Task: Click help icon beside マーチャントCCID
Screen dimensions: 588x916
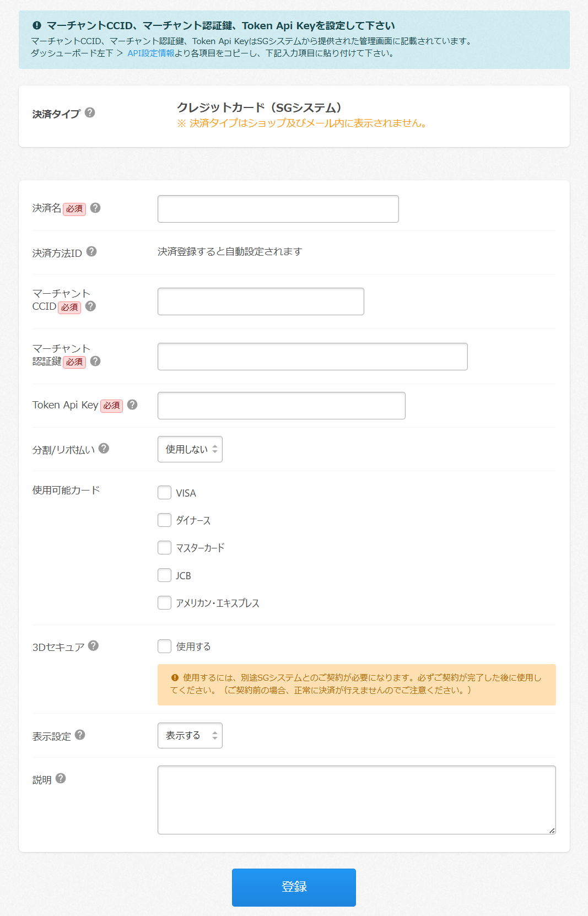Action: [x=91, y=306]
